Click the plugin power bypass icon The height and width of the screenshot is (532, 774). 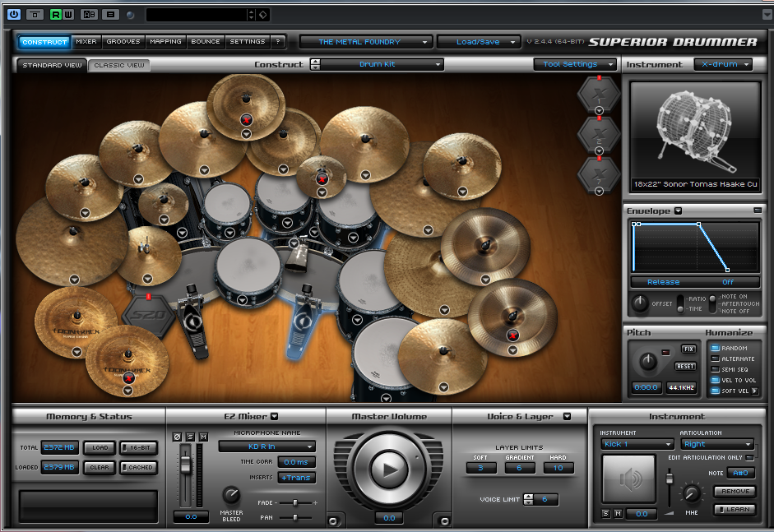[14, 14]
